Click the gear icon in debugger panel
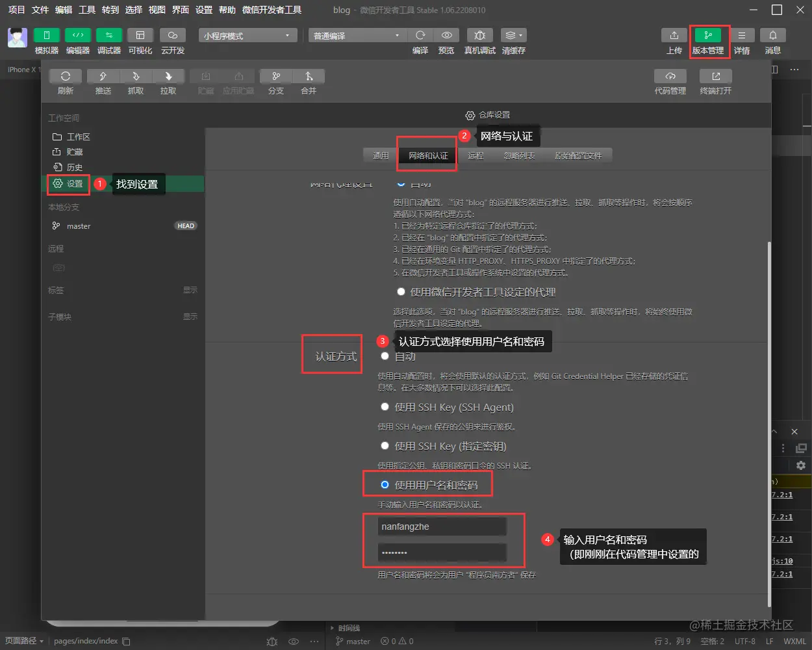Image resolution: width=812 pixels, height=650 pixels. click(800, 465)
